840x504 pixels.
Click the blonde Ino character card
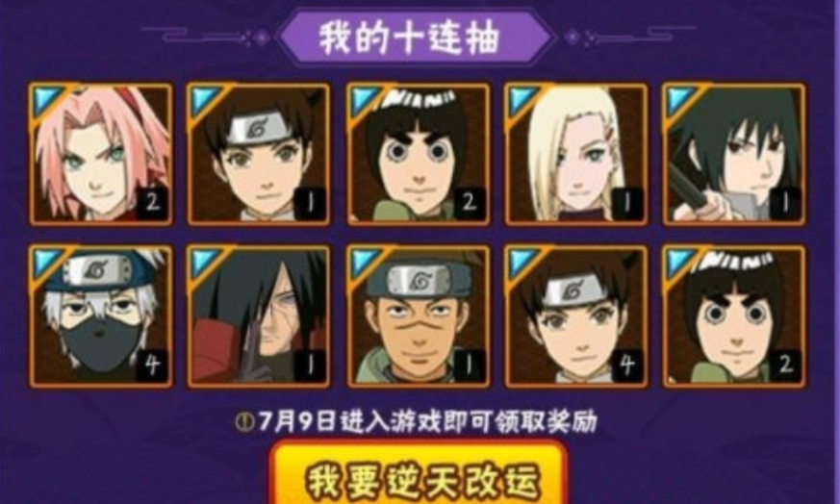[x=576, y=154]
